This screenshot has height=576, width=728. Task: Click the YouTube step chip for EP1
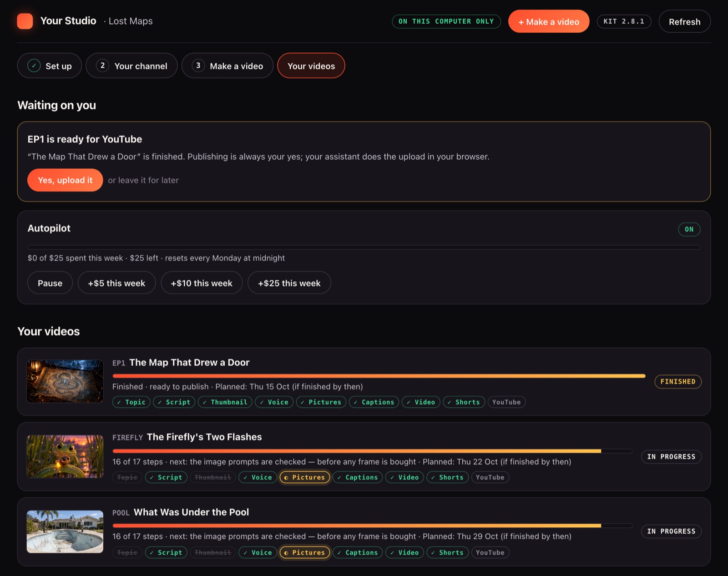click(506, 402)
